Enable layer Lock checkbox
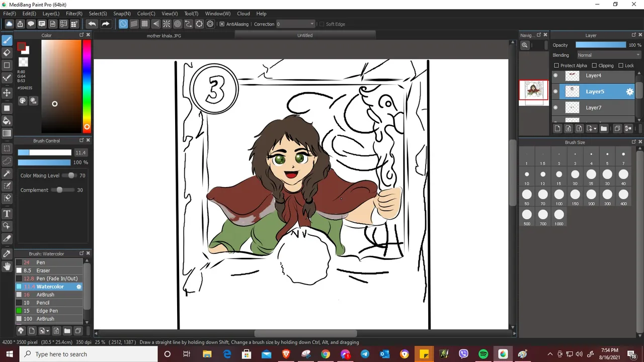 [x=621, y=65]
